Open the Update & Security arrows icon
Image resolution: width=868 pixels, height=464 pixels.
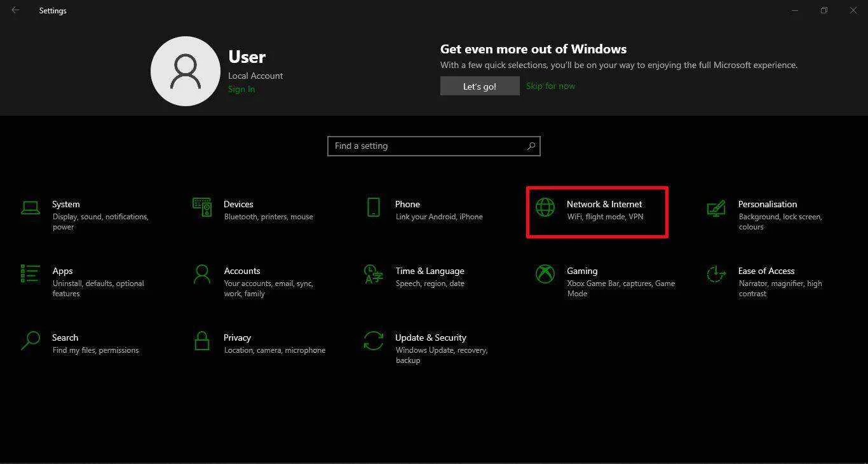point(374,341)
